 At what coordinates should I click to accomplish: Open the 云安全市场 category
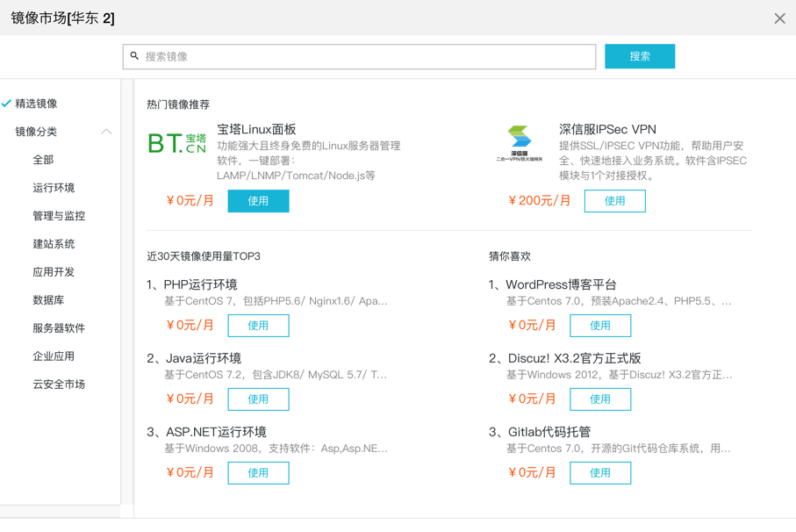tap(59, 385)
